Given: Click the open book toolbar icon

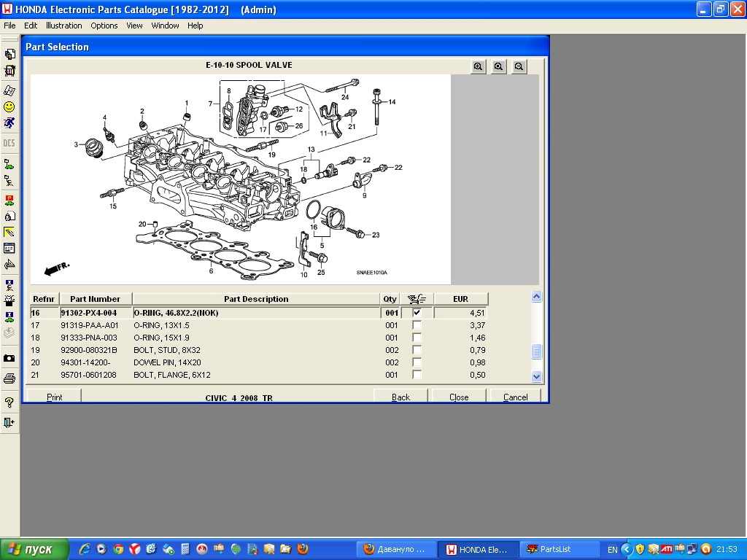Looking at the screenshot, I should click(9, 90).
